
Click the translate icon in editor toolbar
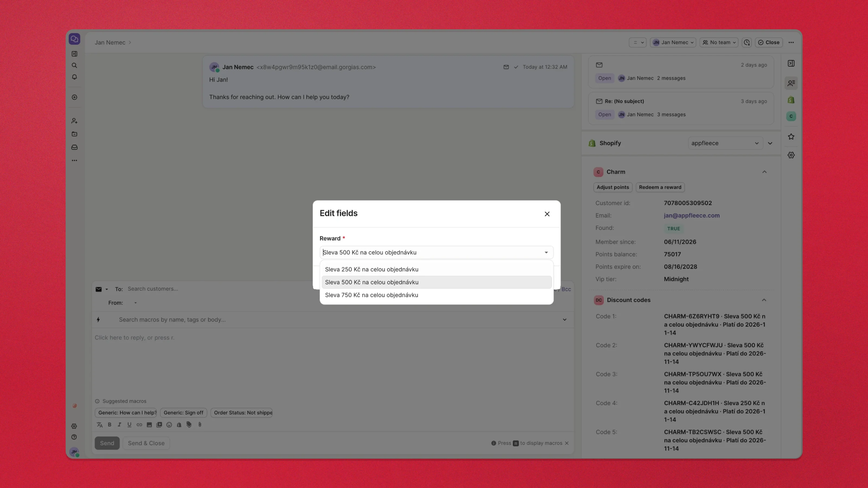coord(100,425)
